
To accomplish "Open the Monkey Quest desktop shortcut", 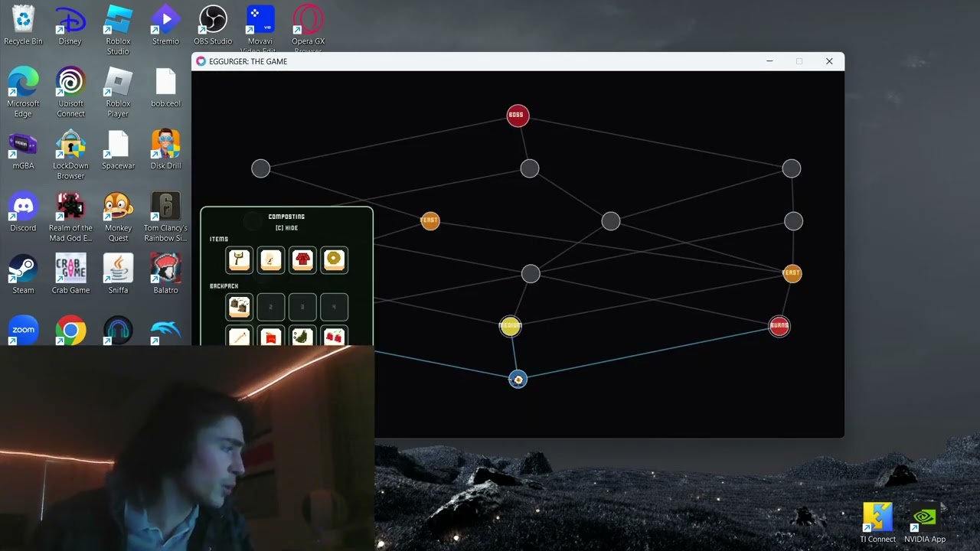I will pyautogui.click(x=118, y=217).
